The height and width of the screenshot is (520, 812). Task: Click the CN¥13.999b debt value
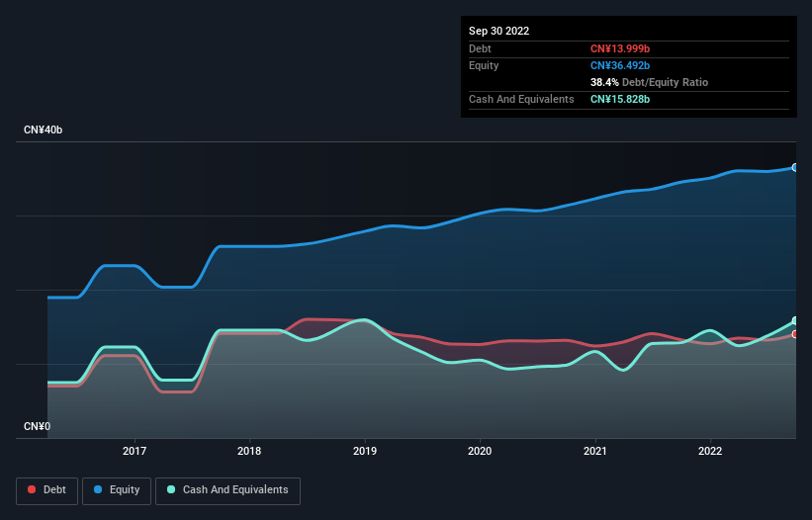(x=620, y=48)
